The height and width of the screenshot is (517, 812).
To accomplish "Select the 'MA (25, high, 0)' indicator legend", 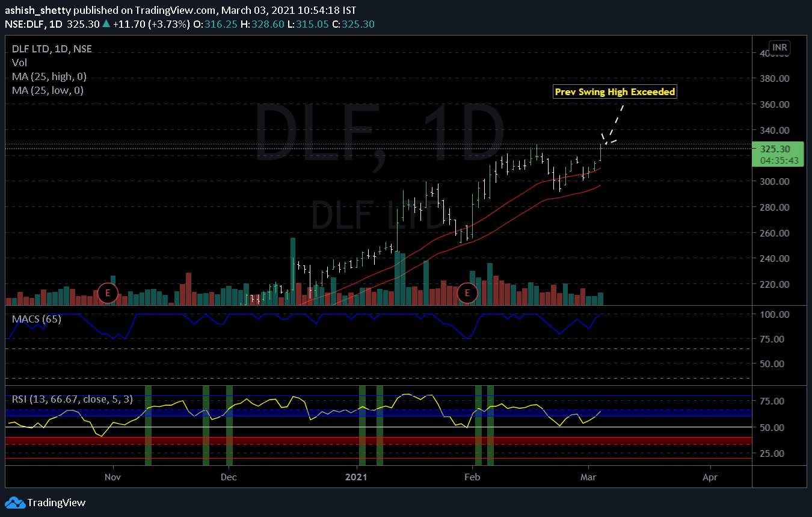I will [x=49, y=76].
